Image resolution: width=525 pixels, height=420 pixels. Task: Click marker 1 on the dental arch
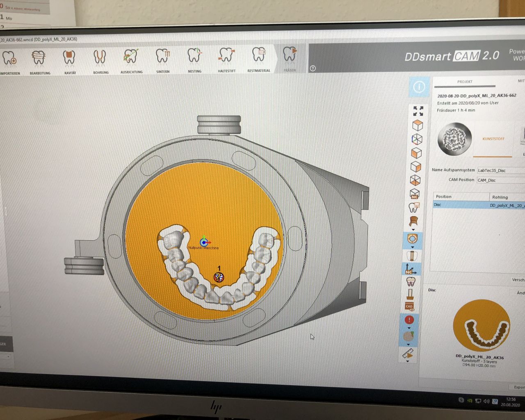219,277
